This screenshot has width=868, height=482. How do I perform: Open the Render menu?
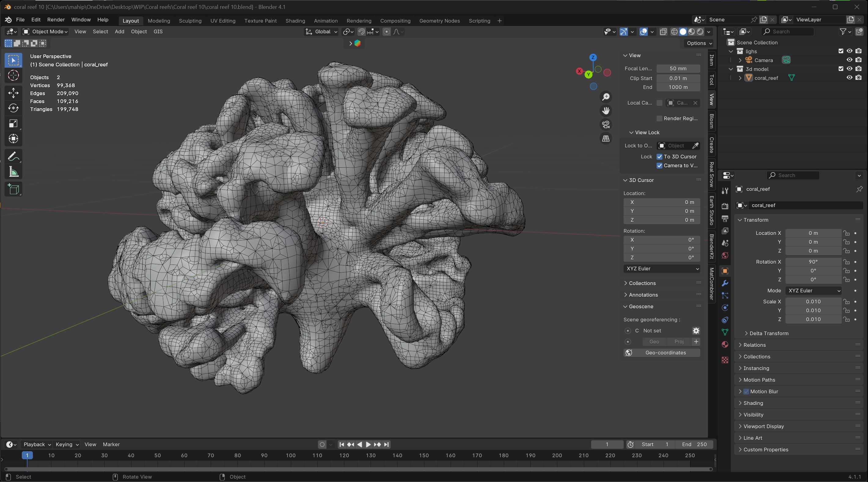(x=56, y=20)
